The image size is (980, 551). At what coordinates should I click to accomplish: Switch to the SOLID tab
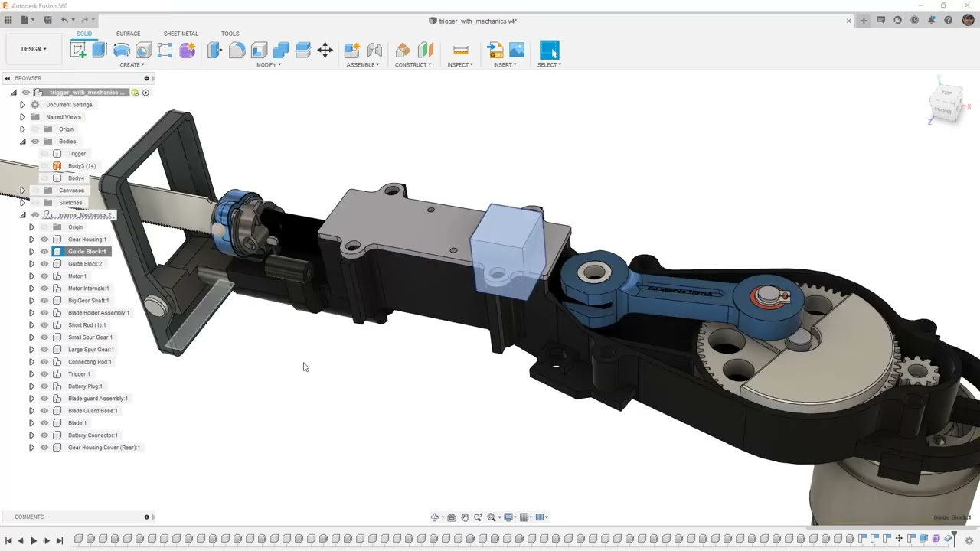coord(84,34)
